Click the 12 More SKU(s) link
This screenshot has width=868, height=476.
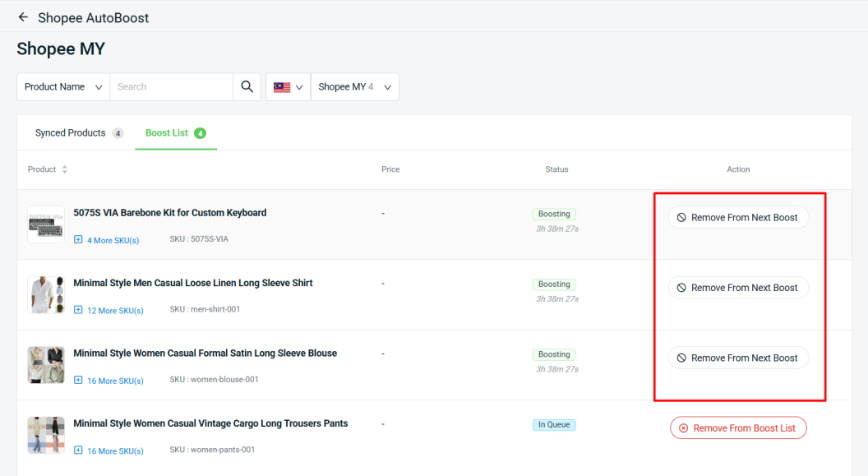[115, 311]
